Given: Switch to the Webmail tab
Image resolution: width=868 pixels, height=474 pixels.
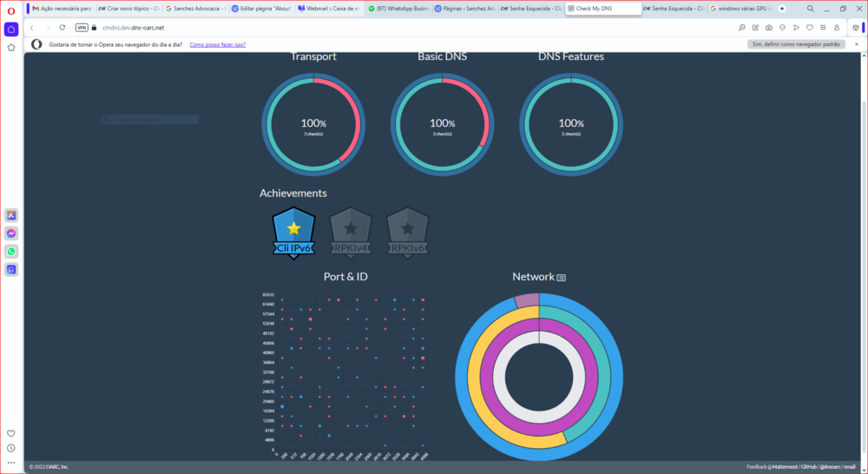Looking at the screenshot, I should (x=325, y=8).
